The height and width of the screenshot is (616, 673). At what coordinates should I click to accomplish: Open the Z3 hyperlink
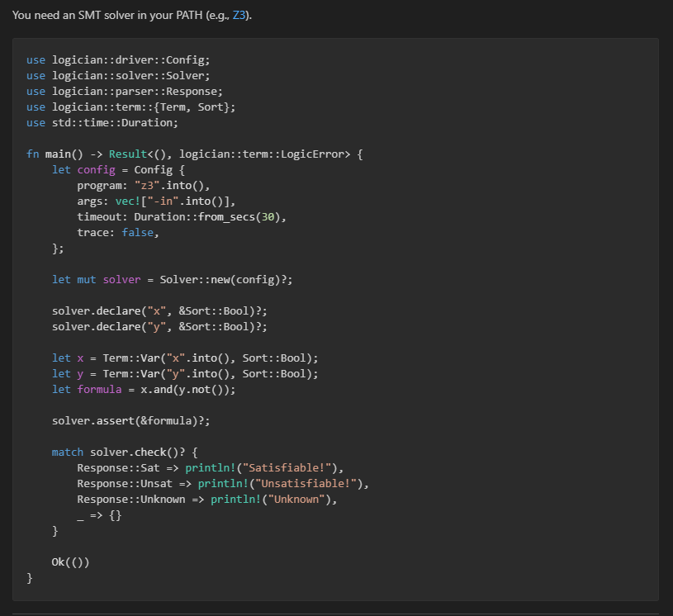pos(240,14)
